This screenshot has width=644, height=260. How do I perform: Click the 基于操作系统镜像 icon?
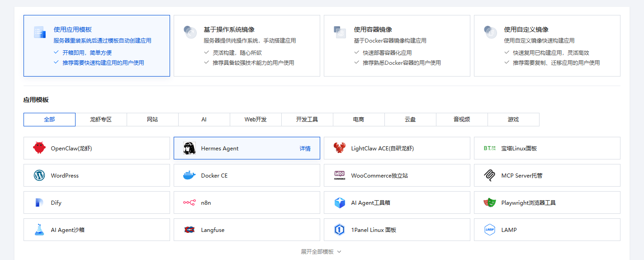click(x=190, y=32)
